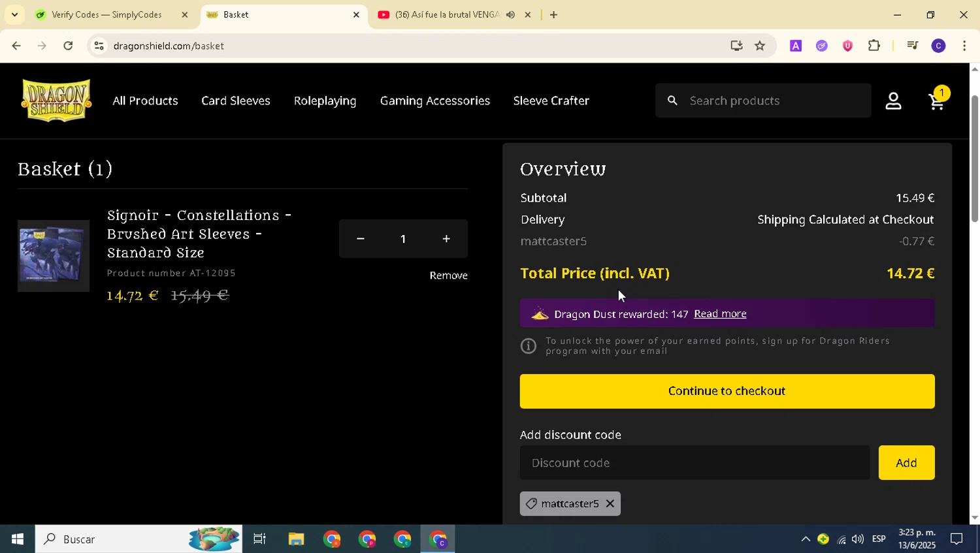
Task: Show hidden system tray icons
Action: 806,539
